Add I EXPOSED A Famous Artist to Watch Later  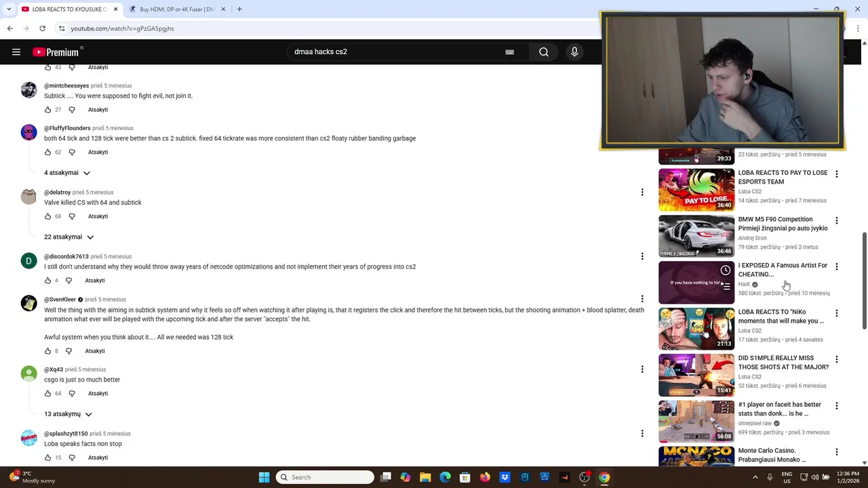point(726,270)
